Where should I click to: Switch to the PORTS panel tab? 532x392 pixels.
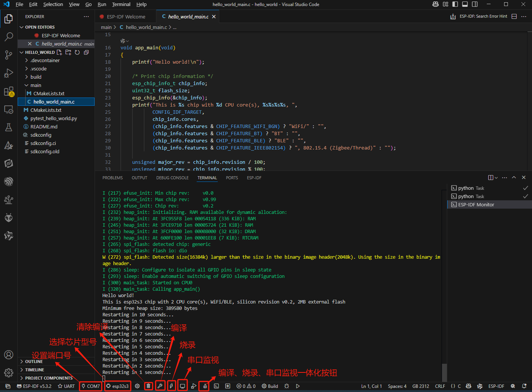tap(232, 178)
